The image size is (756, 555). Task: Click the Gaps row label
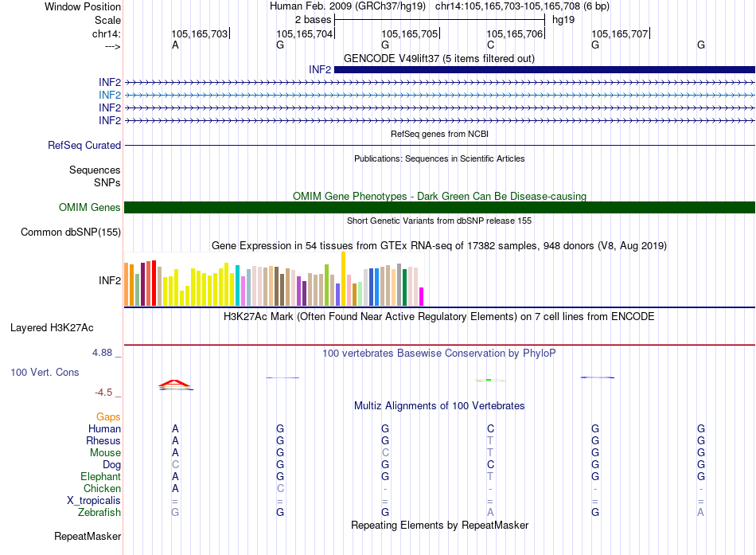108,417
